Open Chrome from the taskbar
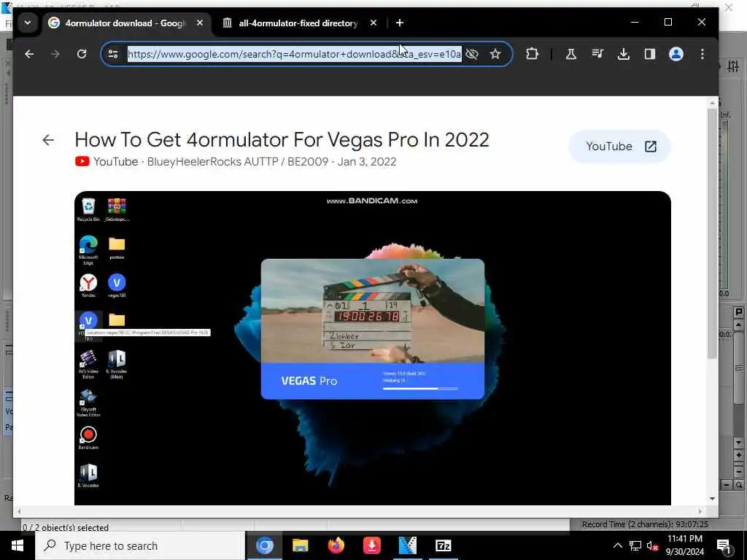Viewport: 747px width, 560px height. 264,545
